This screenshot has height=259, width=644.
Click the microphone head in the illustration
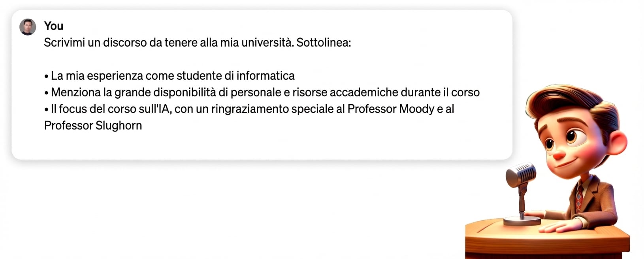[521, 173]
